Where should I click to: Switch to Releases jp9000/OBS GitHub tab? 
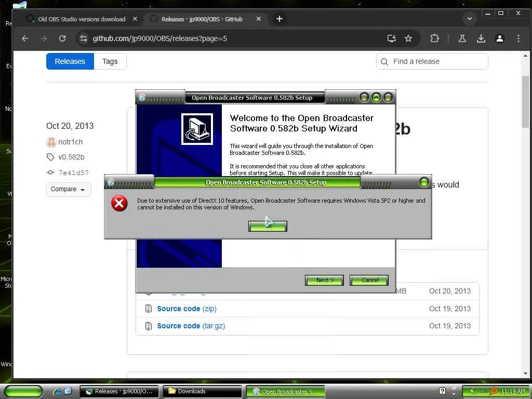pos(202,19)
